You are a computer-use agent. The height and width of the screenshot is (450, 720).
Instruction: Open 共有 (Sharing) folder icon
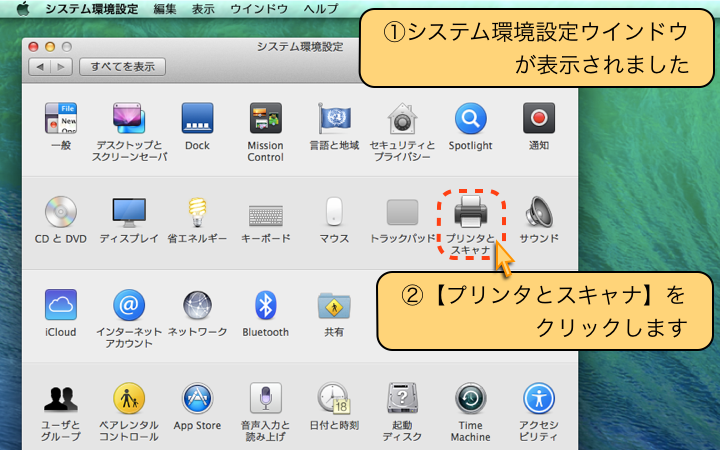(334, 306)
